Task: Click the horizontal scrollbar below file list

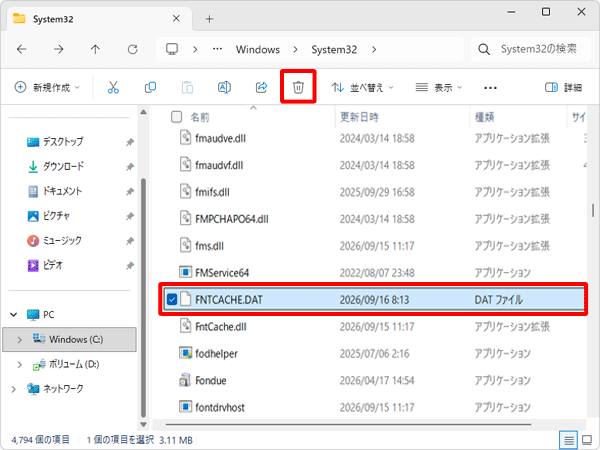Action: click(348, 424)
